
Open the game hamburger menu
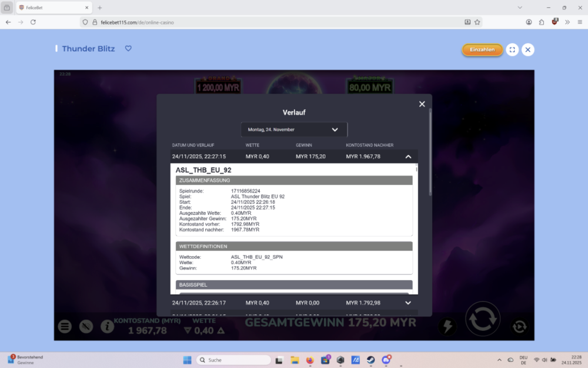tap(65, 326)
